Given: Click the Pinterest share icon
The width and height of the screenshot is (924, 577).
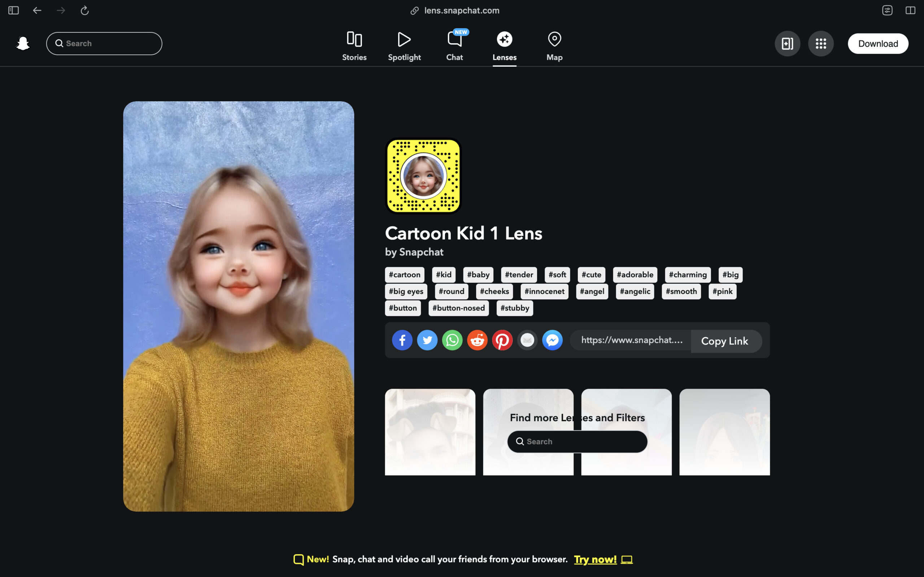Looking at the screenshot, I should point(502,340).
